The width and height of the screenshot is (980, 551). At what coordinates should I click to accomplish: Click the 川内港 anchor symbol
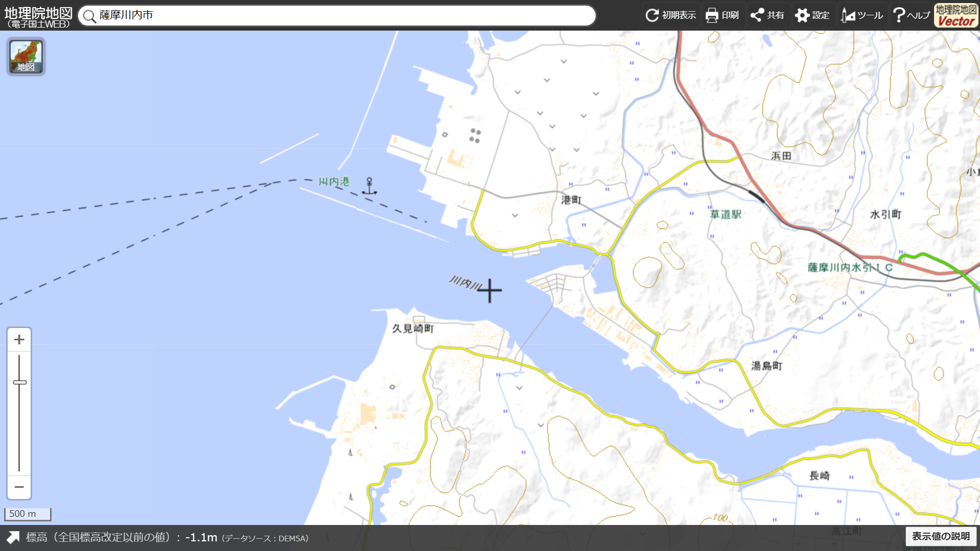(369, 186)
